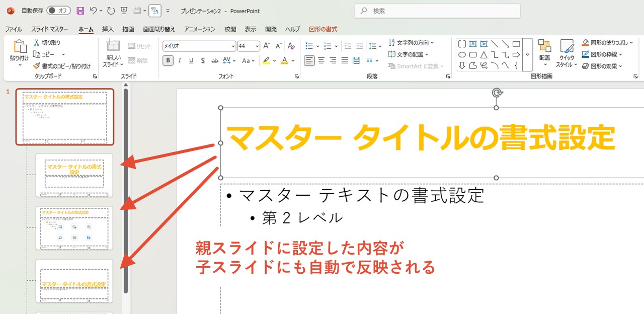Switch to the スライド マスター tab
The image size is (644, 314).
pyautogui.click(x=49, y=29)
